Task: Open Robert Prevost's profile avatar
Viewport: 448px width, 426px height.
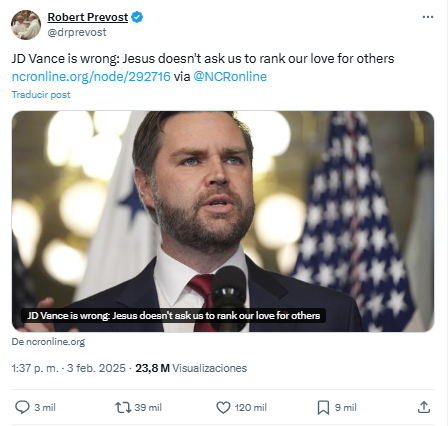Action: [26, 25]
